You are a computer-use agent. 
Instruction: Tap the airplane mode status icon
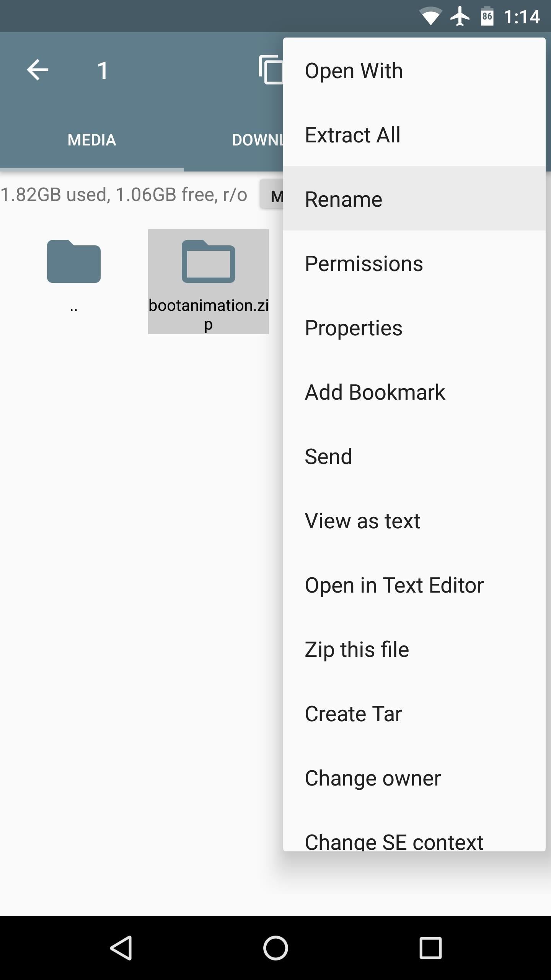460,16
